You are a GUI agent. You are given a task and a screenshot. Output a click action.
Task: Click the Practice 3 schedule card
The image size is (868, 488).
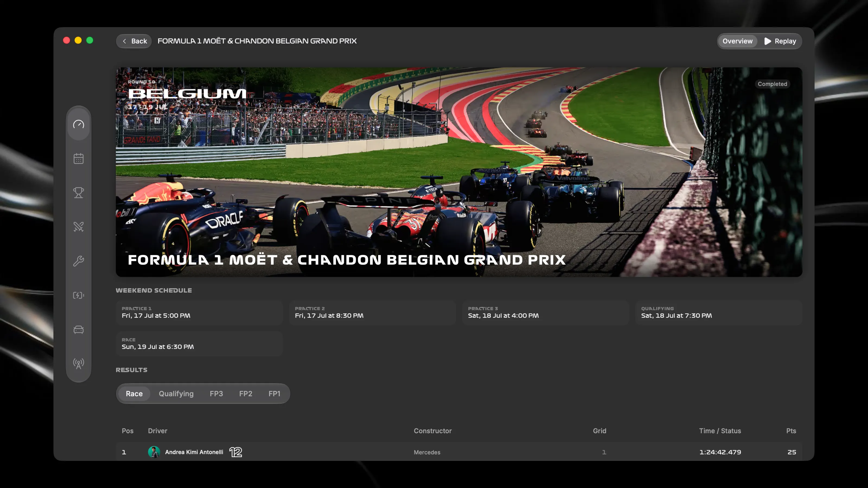(545, 313)
